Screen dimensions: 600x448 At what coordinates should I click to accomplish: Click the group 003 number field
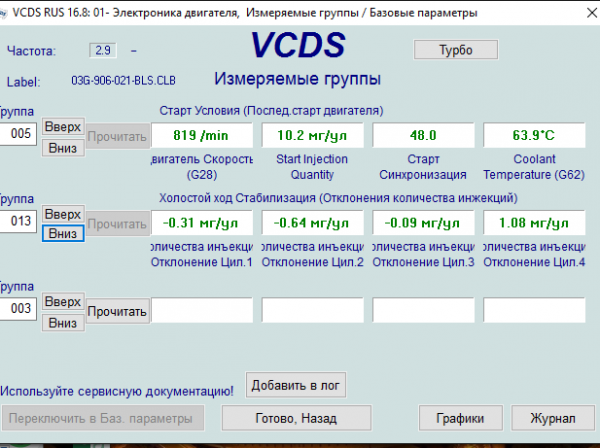coord(20,310)
